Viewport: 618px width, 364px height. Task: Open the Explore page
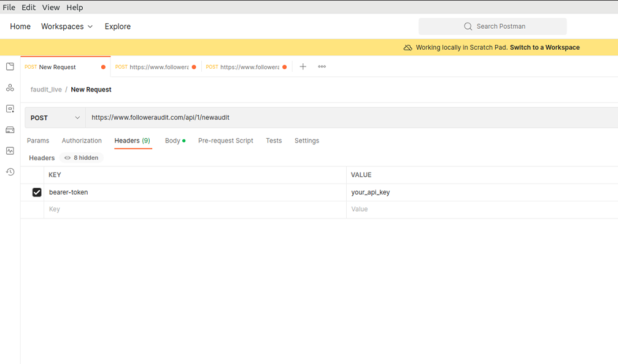point(117,26)
